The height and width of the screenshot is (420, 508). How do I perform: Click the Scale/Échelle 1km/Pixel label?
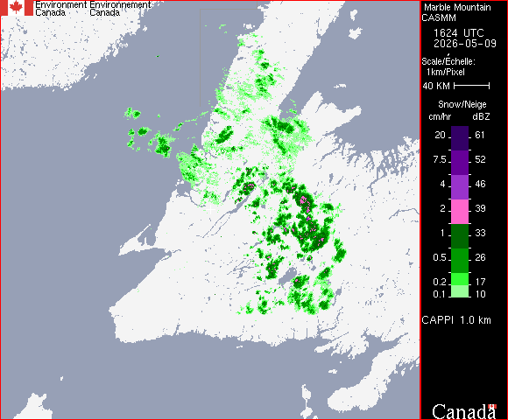pos(448,66)
